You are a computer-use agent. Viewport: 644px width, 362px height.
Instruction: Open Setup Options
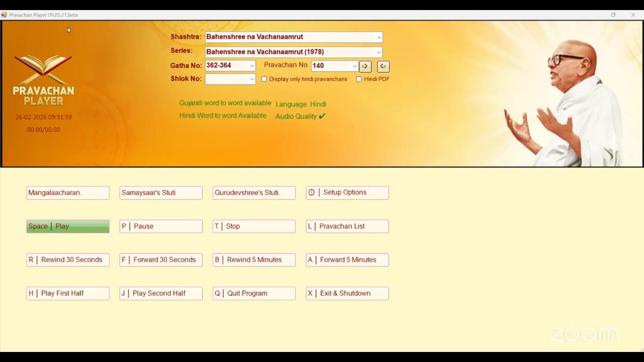[x=347, y=193]
